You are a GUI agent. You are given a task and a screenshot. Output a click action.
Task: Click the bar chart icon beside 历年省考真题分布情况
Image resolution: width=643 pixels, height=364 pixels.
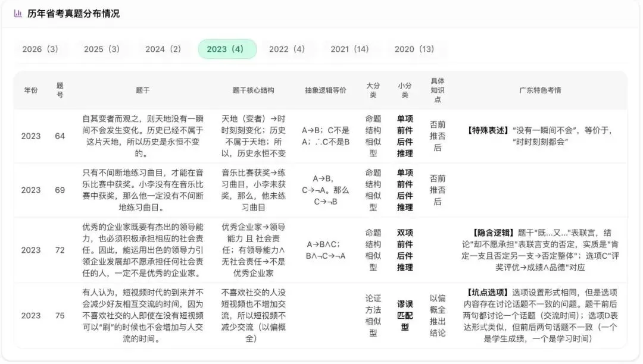click(18, 14)
